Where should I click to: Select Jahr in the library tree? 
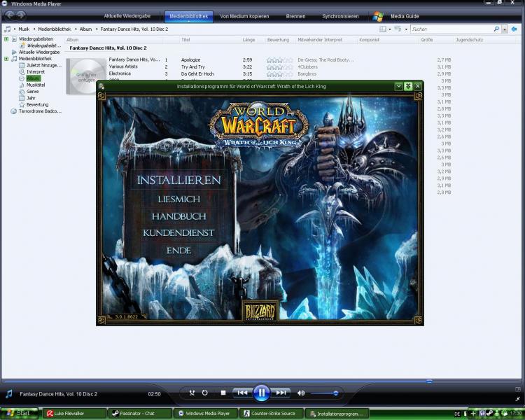tap(31, 98)
